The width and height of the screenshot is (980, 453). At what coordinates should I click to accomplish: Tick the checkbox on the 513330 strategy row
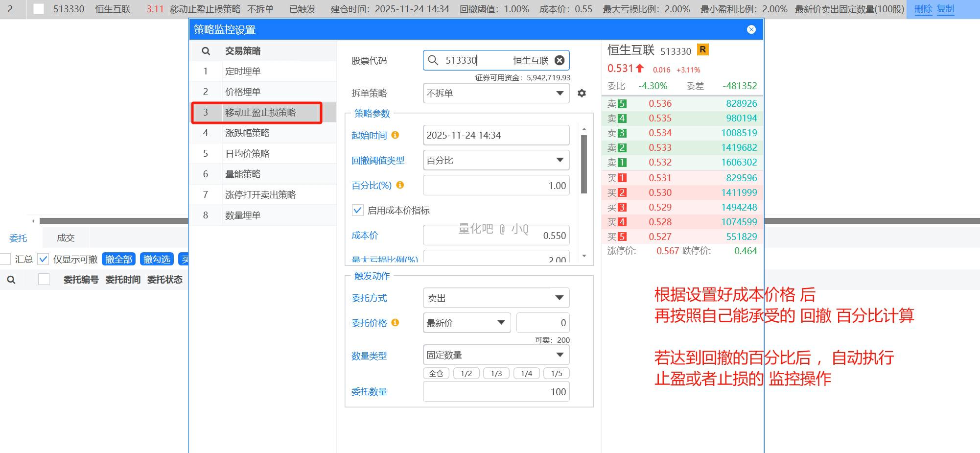(x=39, y=9)
